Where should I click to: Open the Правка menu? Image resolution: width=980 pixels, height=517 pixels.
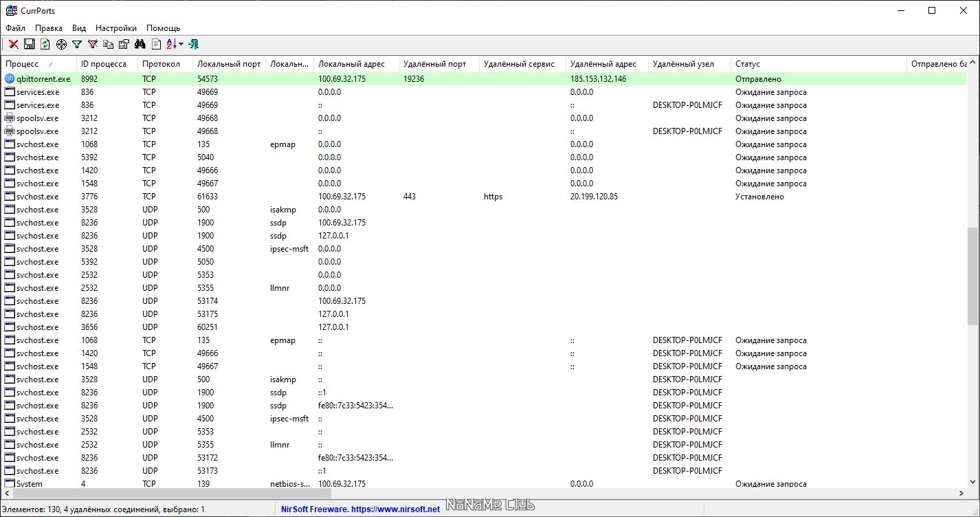coord(49,28)
